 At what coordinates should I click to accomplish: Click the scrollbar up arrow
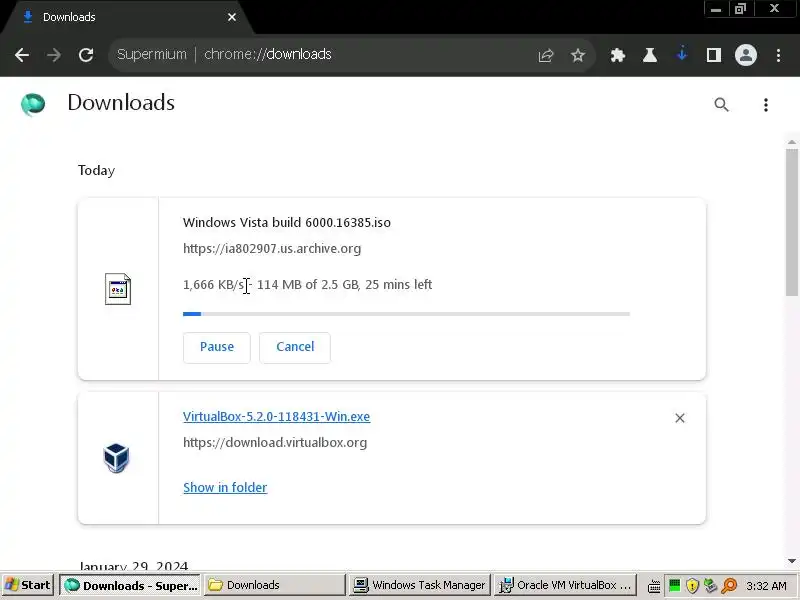pyautogui.click(x=792, y=142)
